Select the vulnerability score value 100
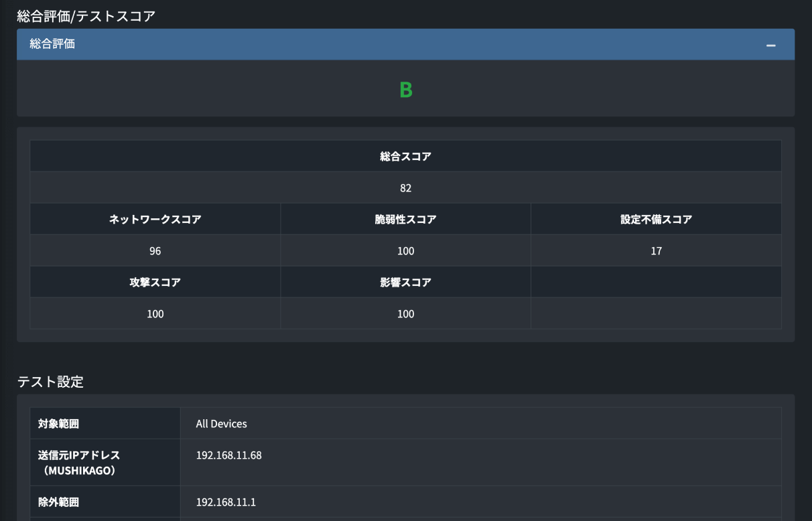Viewport: 812px width, 521px height. point(405,250)
